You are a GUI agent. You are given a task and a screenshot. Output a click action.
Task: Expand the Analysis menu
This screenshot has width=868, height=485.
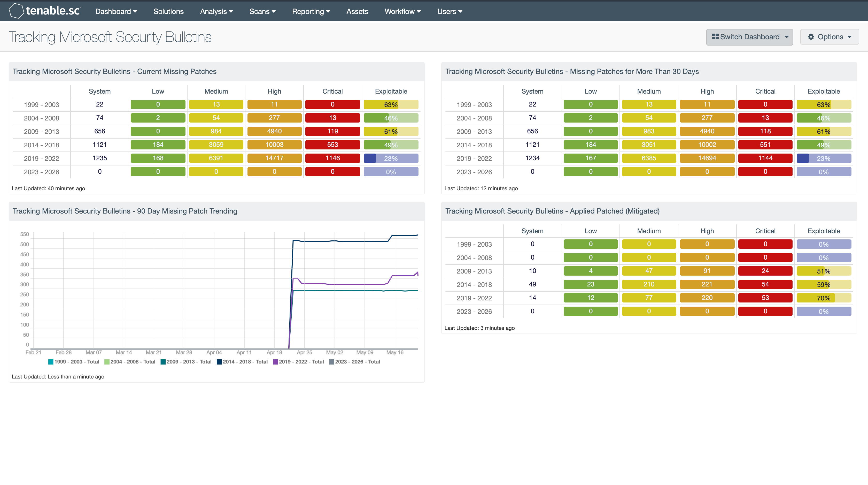coord(216,11)
